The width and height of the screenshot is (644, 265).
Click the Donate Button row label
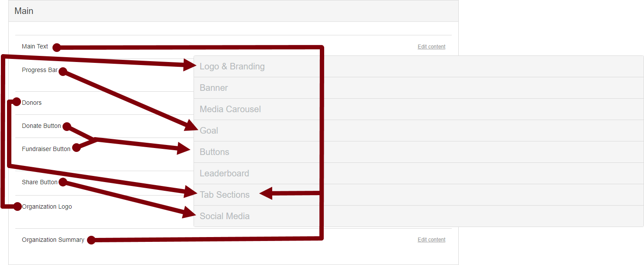(42, 126)
